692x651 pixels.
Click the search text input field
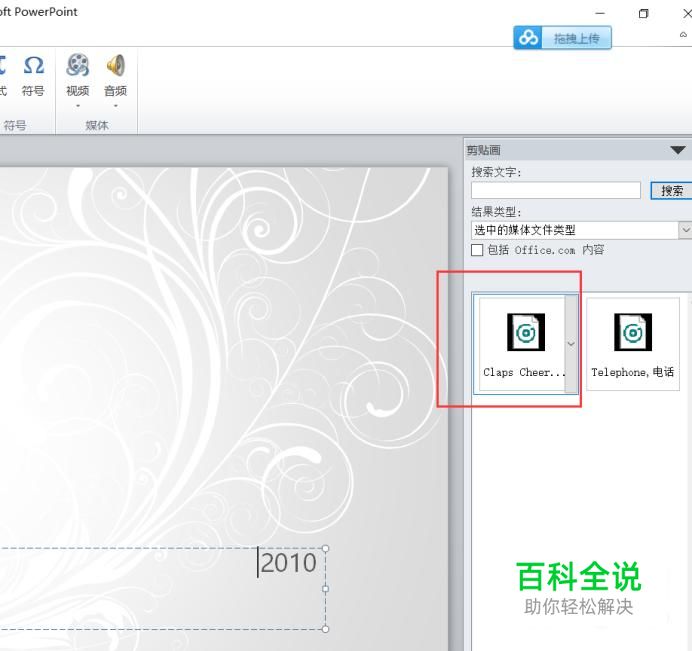(x=556, y=190)
